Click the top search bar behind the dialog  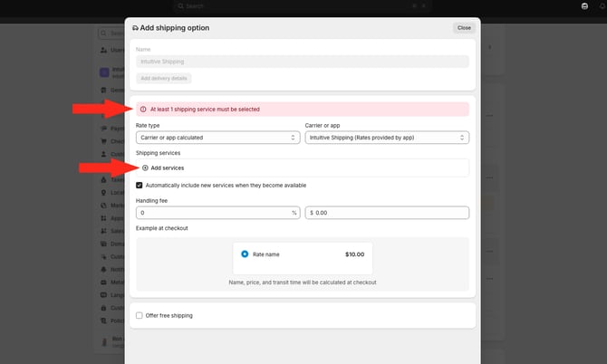(303, 5)
